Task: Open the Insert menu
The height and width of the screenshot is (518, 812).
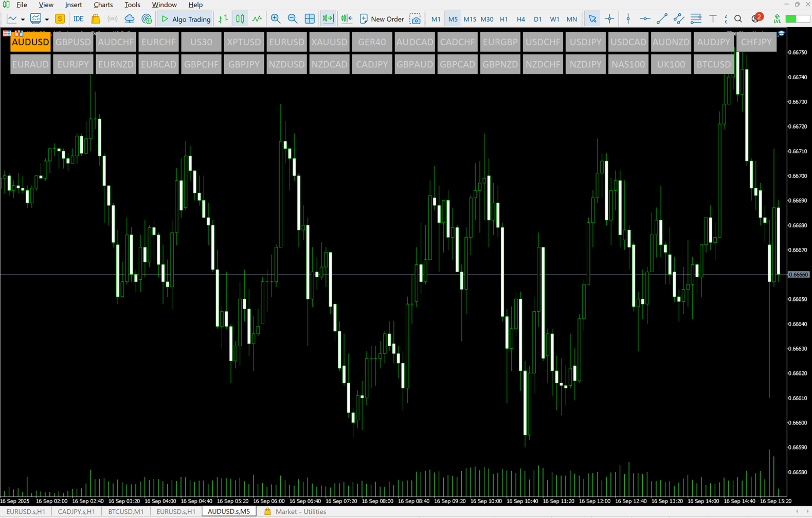Action: [x=74, y=5]
